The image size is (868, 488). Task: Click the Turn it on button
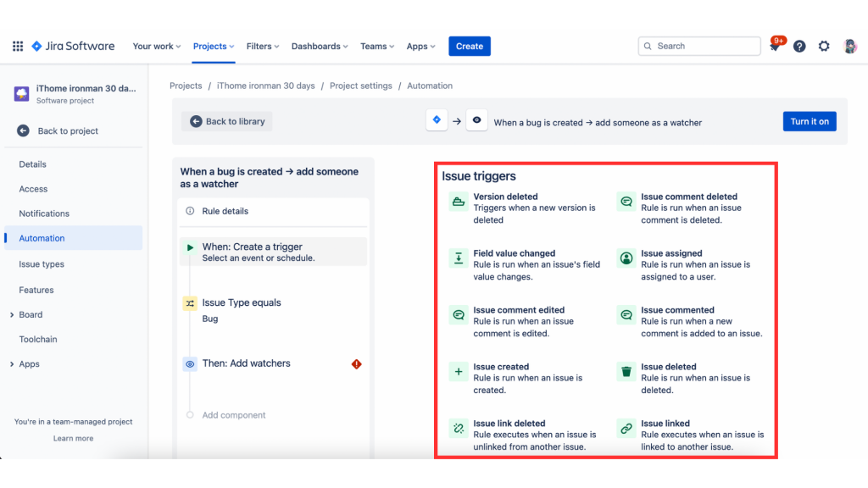(x=810, y=121)
